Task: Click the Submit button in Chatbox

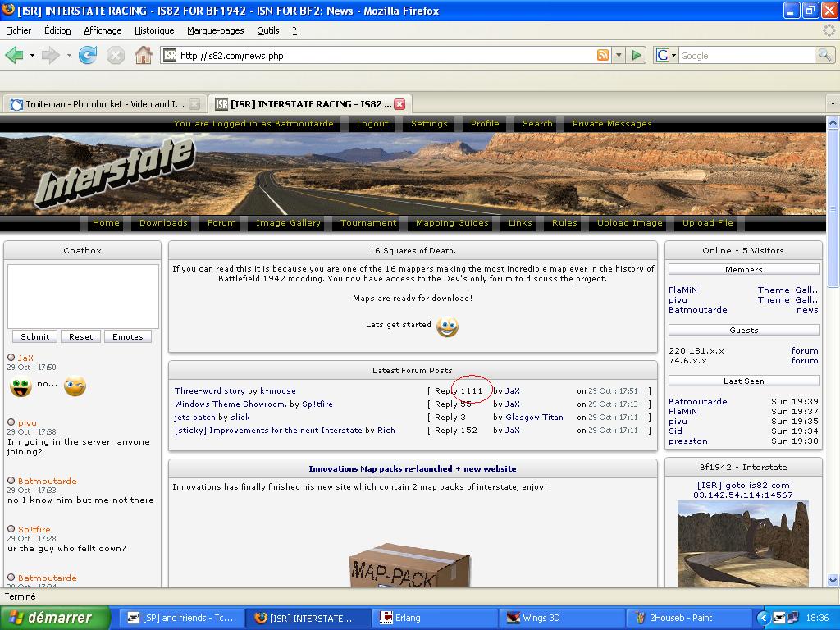Action: (x=34, y=336)
